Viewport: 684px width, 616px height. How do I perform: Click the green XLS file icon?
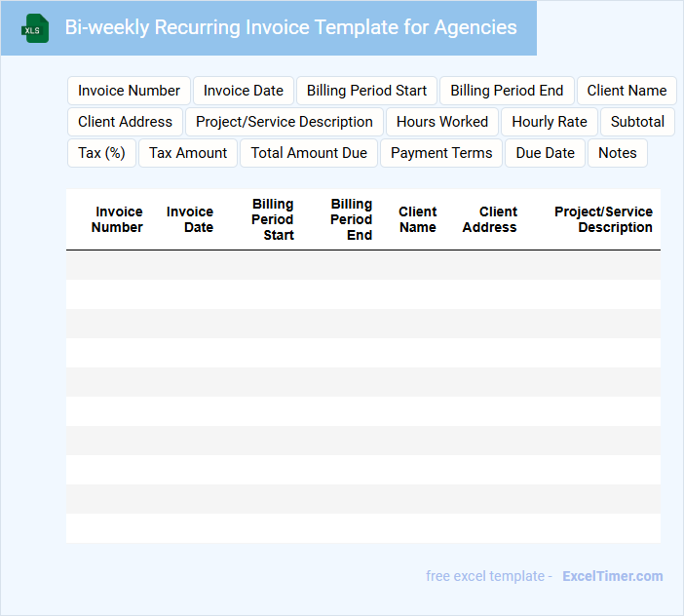click(x=35, y=28)
